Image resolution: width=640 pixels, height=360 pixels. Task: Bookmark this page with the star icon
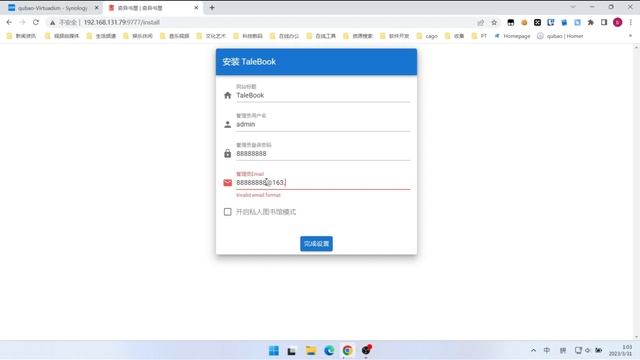494,22
